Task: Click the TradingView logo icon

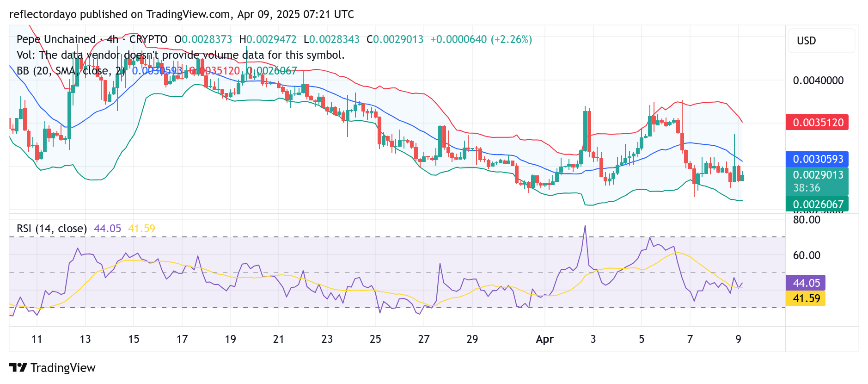Action: (x=18, y=368)
